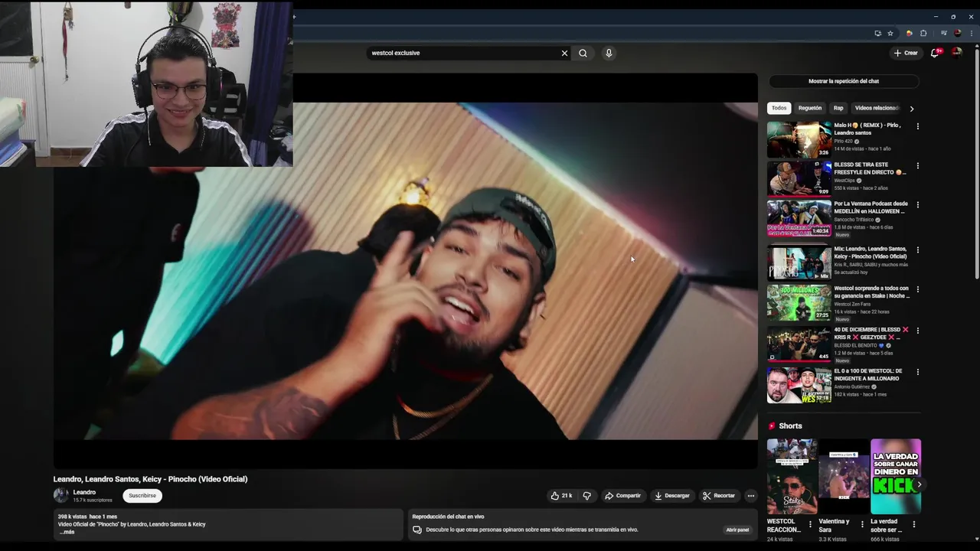Expand the description with ...más
Image resolution: width=980 pixels, height=551 pixels.
(x=67, y=532)
